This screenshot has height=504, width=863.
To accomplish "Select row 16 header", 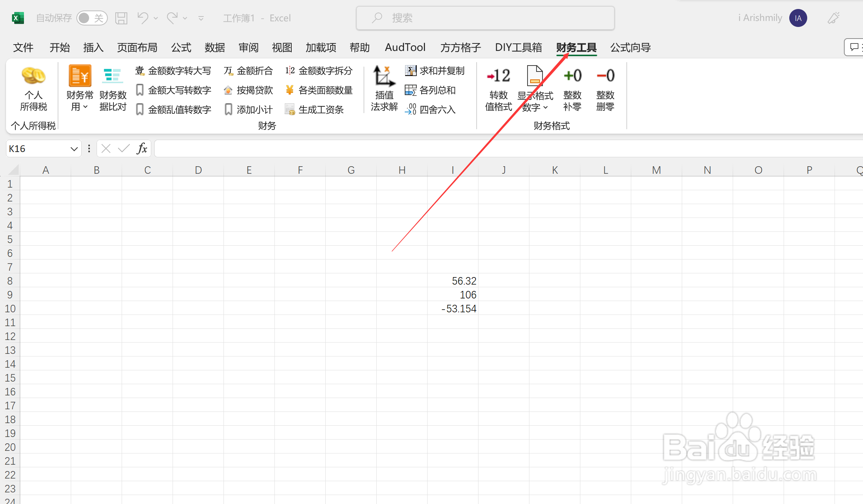I will 10,392.
